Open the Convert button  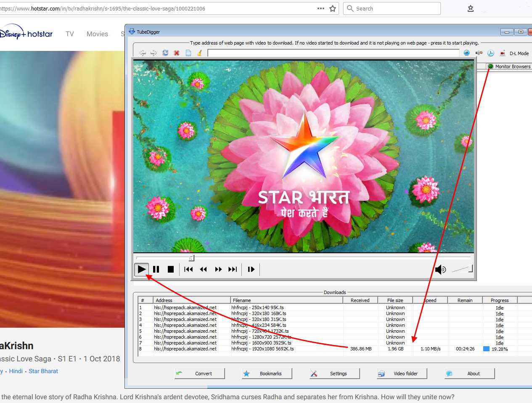(200, 374)
